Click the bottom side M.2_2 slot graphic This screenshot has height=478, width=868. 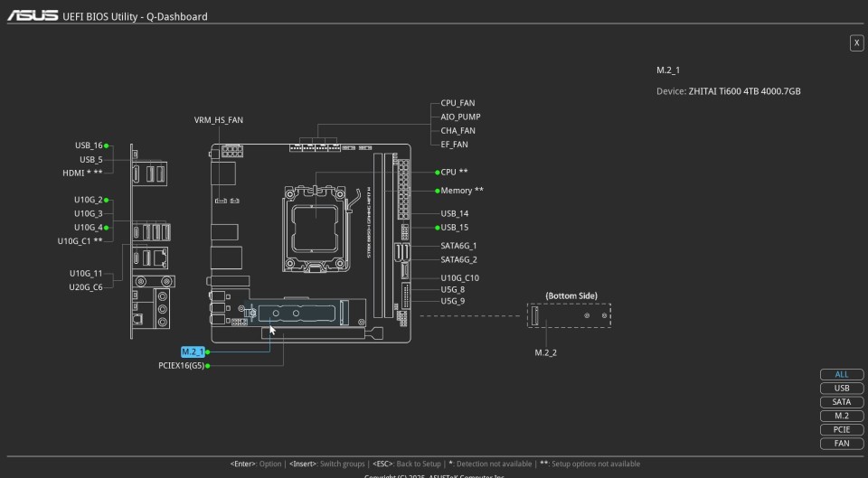click(x=569, y=315)
